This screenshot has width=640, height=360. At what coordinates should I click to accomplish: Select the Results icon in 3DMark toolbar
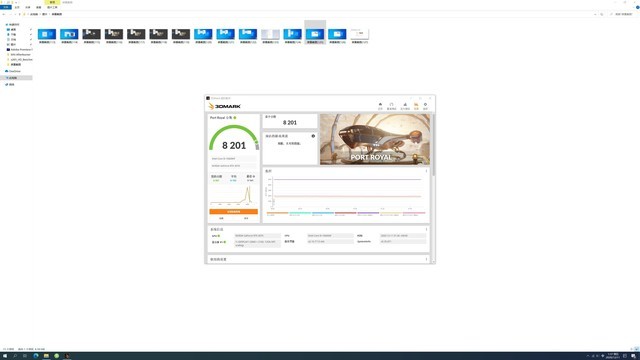tap(416, 106)
